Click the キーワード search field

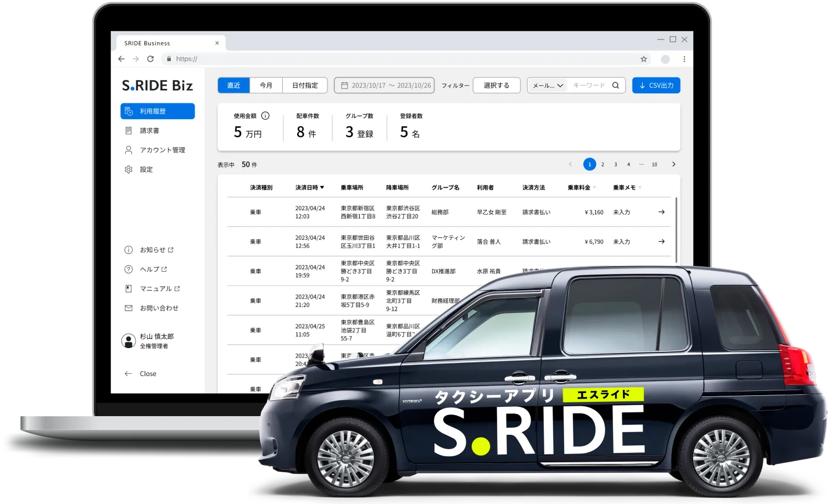tap(589, 85)
